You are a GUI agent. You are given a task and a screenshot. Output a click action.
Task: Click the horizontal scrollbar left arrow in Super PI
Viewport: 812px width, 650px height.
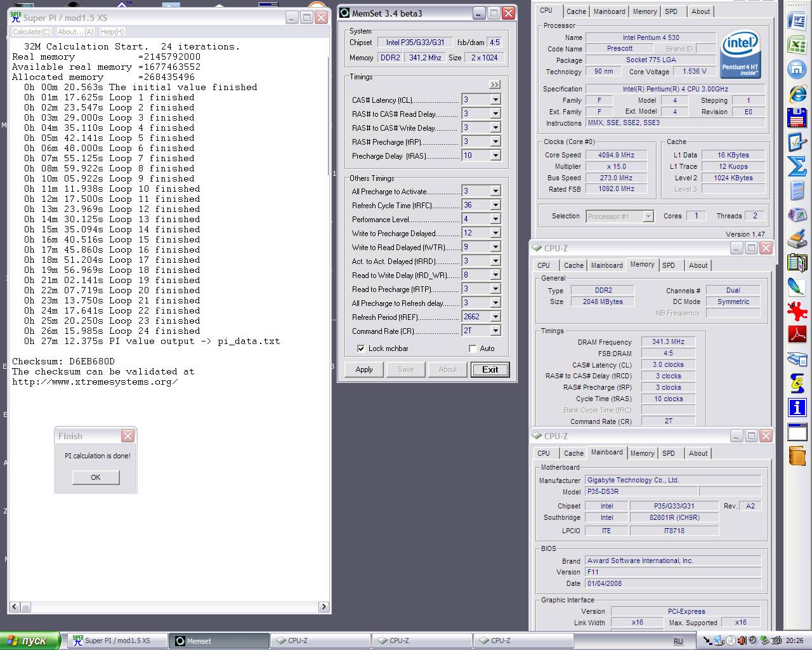(x=15, y=607)
